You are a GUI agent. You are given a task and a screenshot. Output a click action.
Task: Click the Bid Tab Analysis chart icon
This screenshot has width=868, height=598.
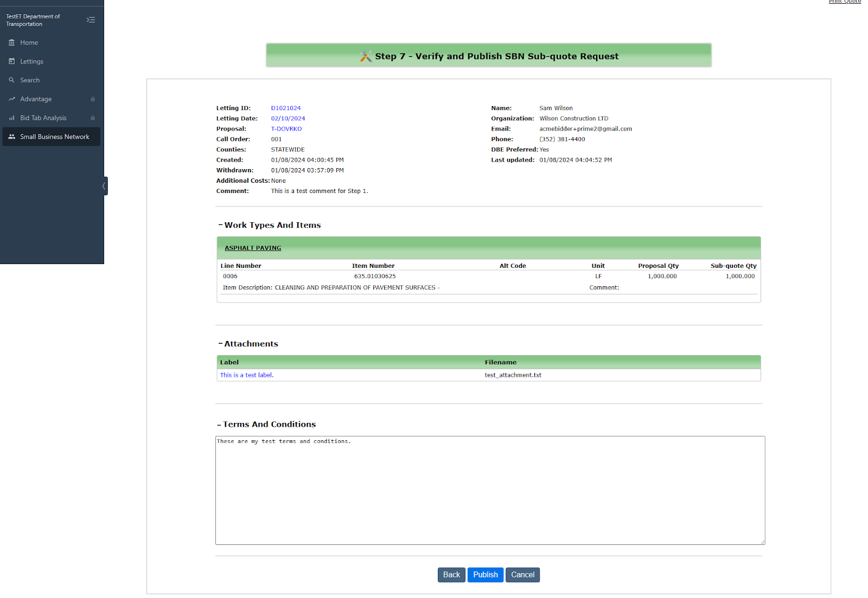pyautogui.click(x=11, y=118)
